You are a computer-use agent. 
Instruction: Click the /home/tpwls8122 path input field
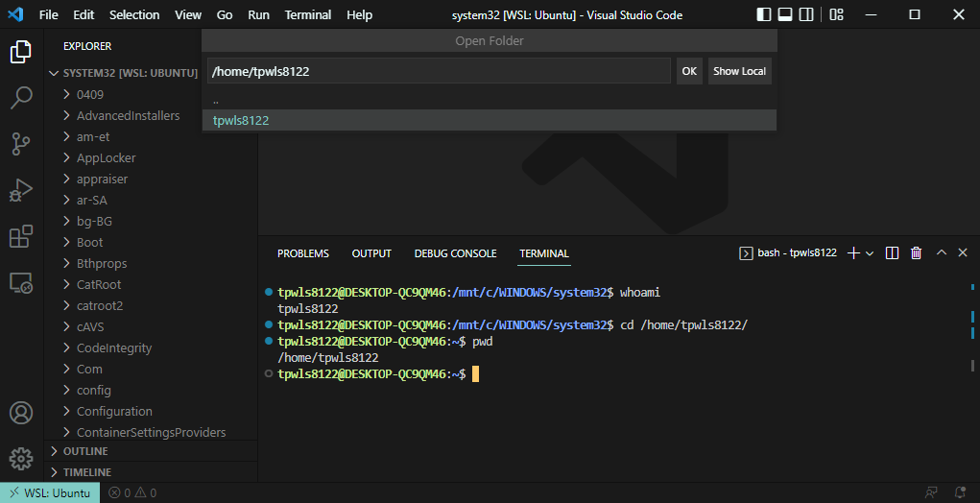tap(439, 71)
